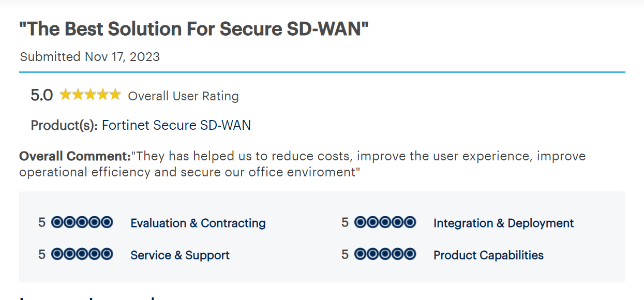Viewport: 644px width, 300px height.
Task: Click the fifth gold star in overall rating
Action: tap(115, 95)
